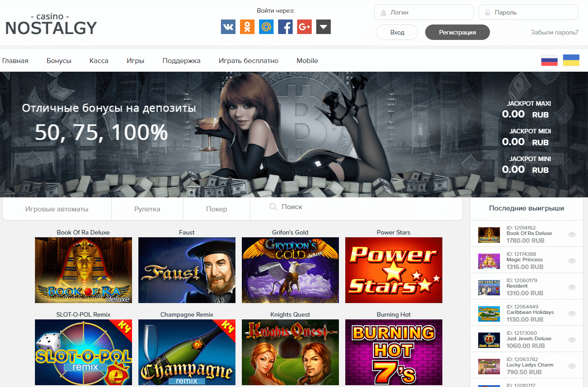Click the Забыли пароль? link

pos(554,32)
